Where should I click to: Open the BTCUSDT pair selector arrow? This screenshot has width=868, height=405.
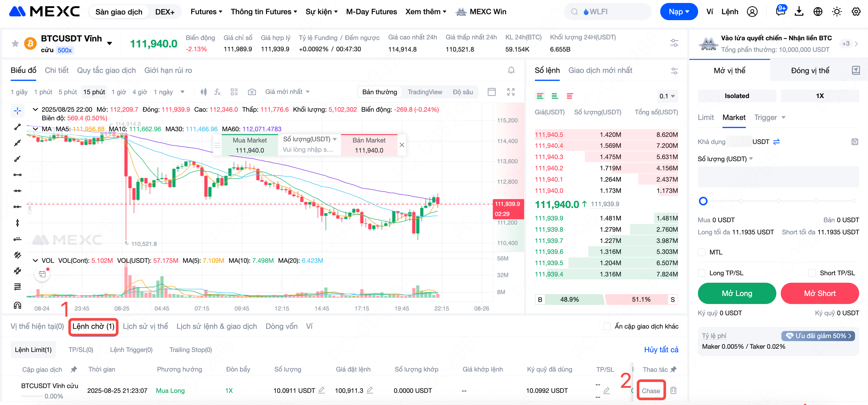[x=109, y=44]
